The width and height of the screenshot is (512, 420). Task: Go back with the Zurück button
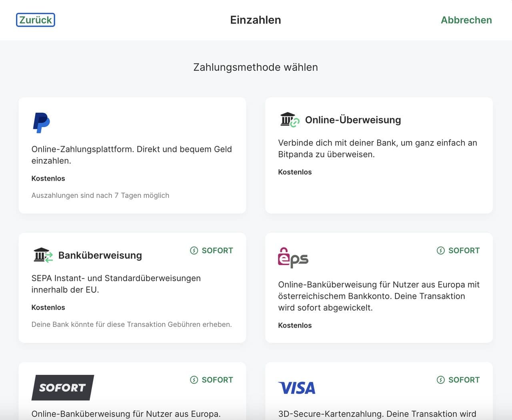(x=36, y=20)
